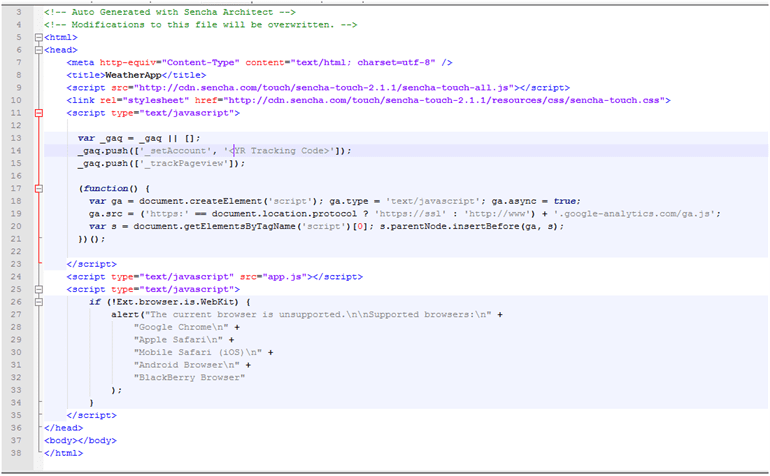This screenshot has width=770, height=476.
Task: Collapse the script fold marker at line 25
Action: (39, 289)
